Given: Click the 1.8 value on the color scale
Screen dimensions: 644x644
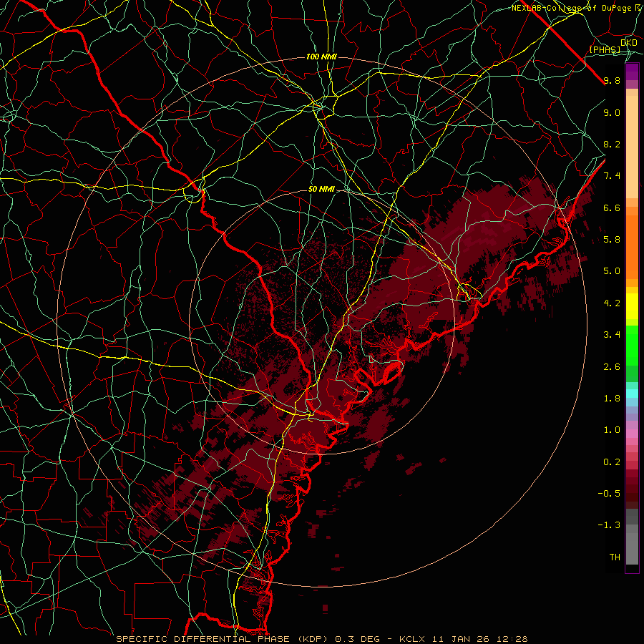Looking at the screenshot, I should [x=612, y=399].
